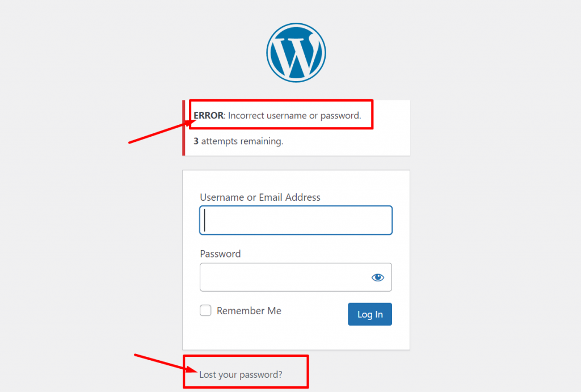
Task: Click the WordPress logo
Action: click(296, 53)
